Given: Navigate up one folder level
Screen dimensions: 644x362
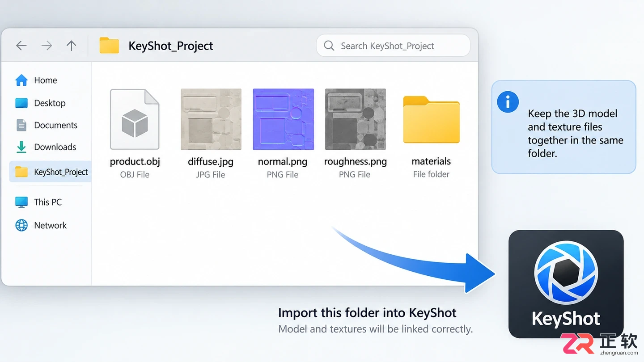Looking at the screenshot, I should pyautogui.click(x=71, y=46).
